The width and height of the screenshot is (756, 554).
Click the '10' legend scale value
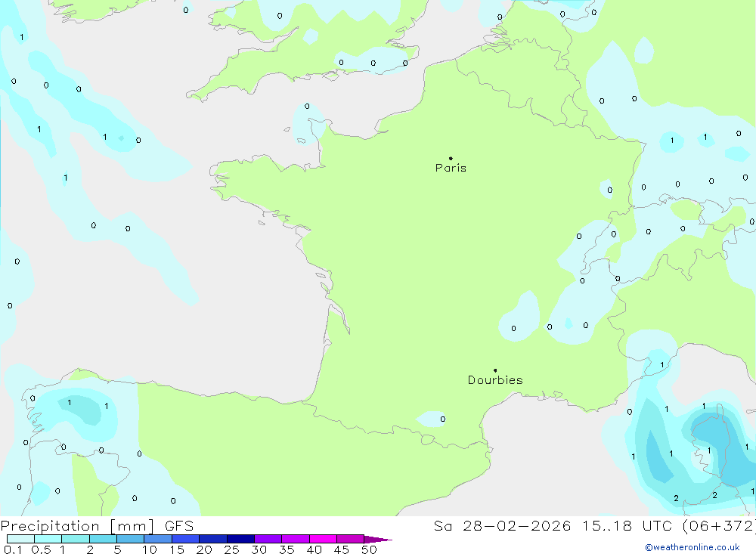[x=149, y=549]
